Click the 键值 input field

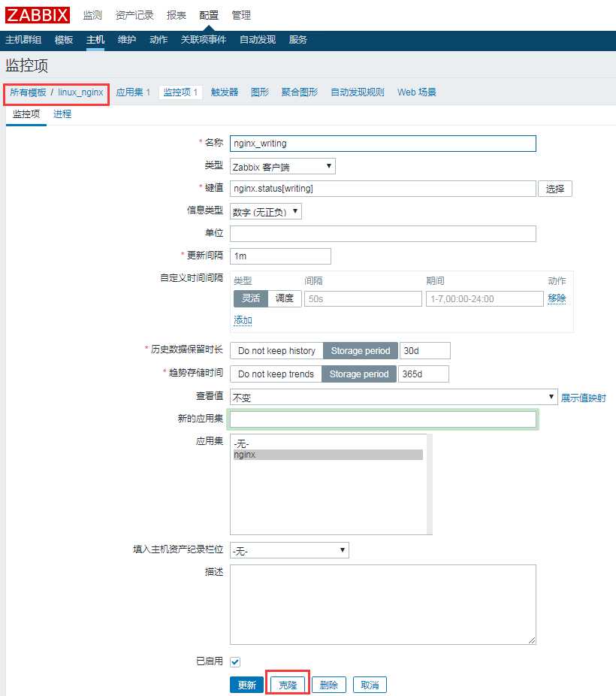click(x=382, y=189)
